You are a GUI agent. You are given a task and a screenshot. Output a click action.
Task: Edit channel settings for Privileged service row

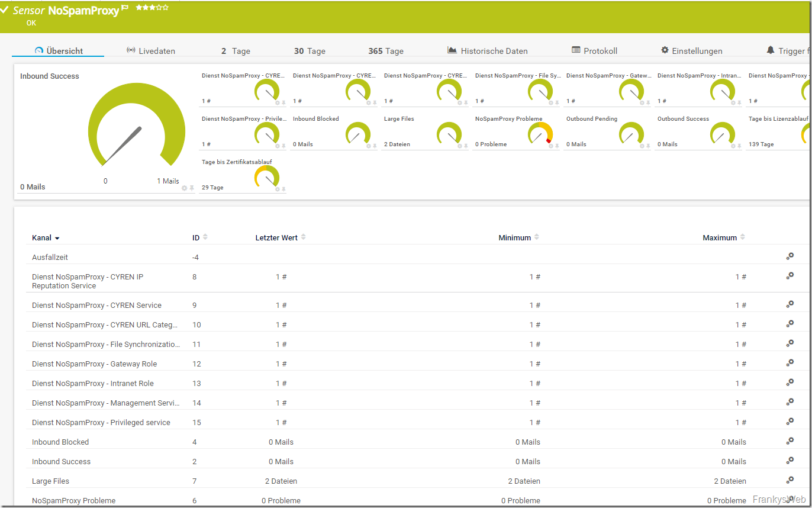[790, 421]
